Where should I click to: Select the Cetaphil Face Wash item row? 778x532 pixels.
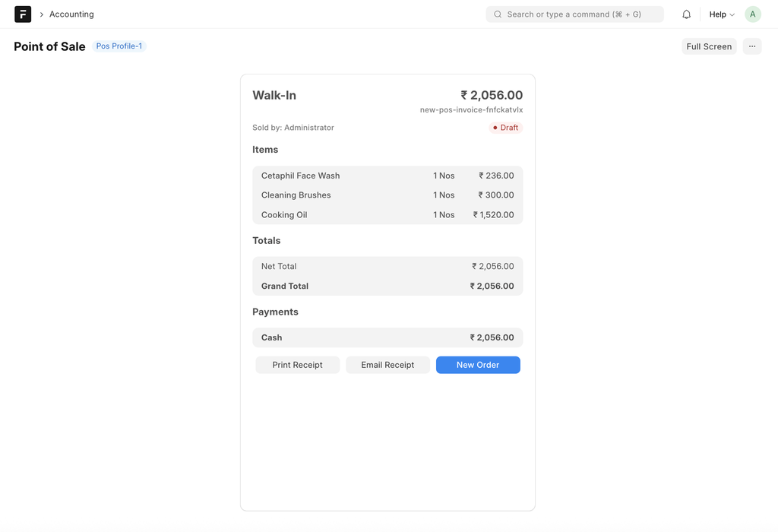(387, 176)
